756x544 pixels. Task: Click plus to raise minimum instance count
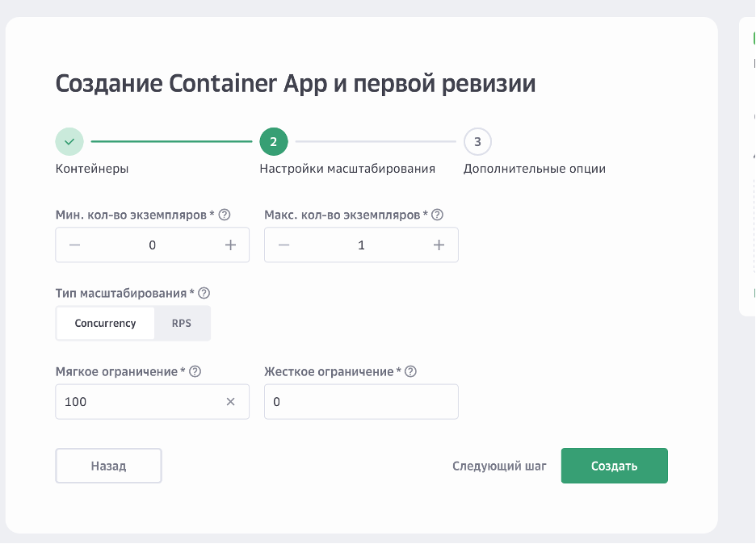[229, 245]
